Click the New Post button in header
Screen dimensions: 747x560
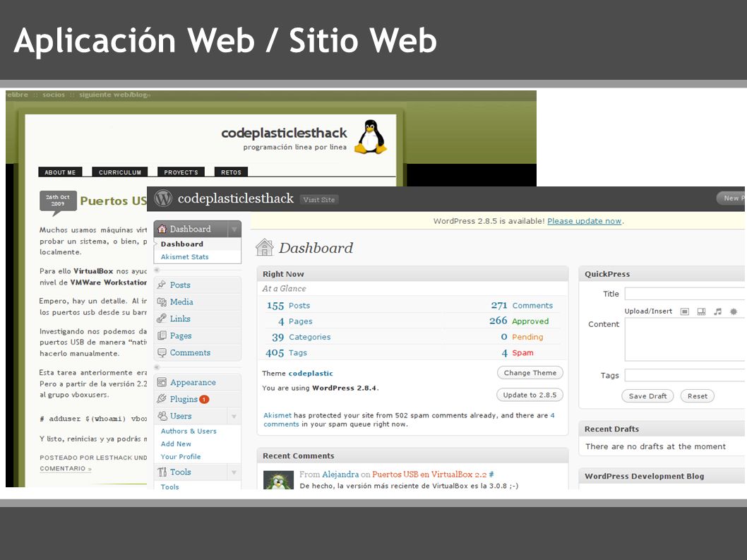coord(731,198)
